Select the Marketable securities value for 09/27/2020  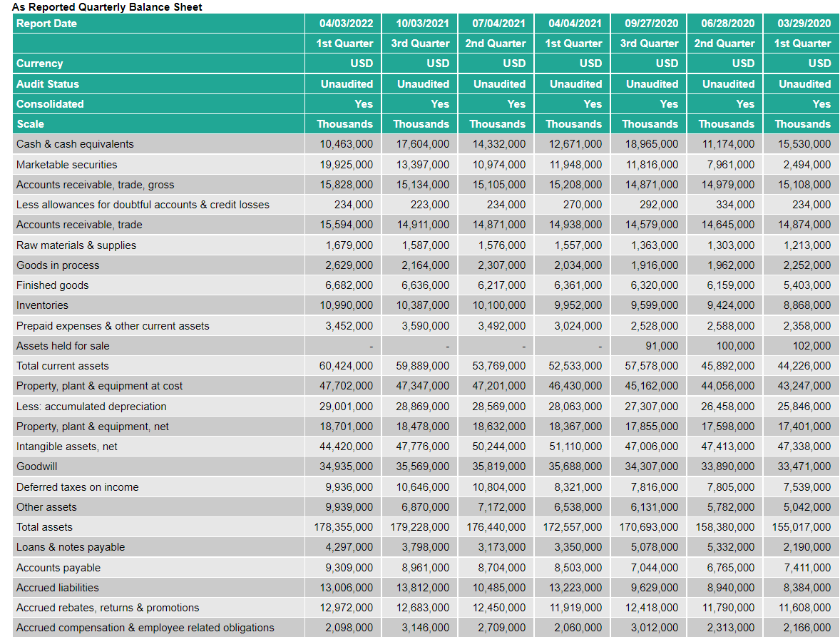650,164
